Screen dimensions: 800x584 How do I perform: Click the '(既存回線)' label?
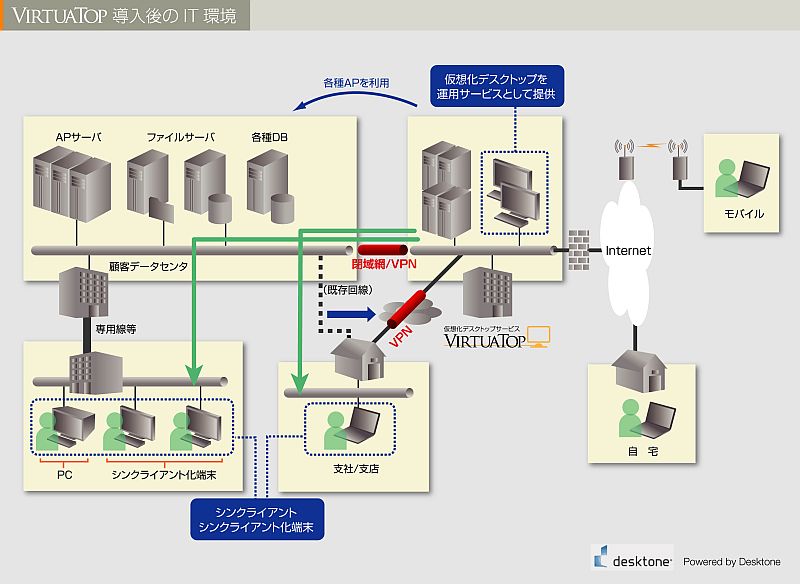(348, 290)
